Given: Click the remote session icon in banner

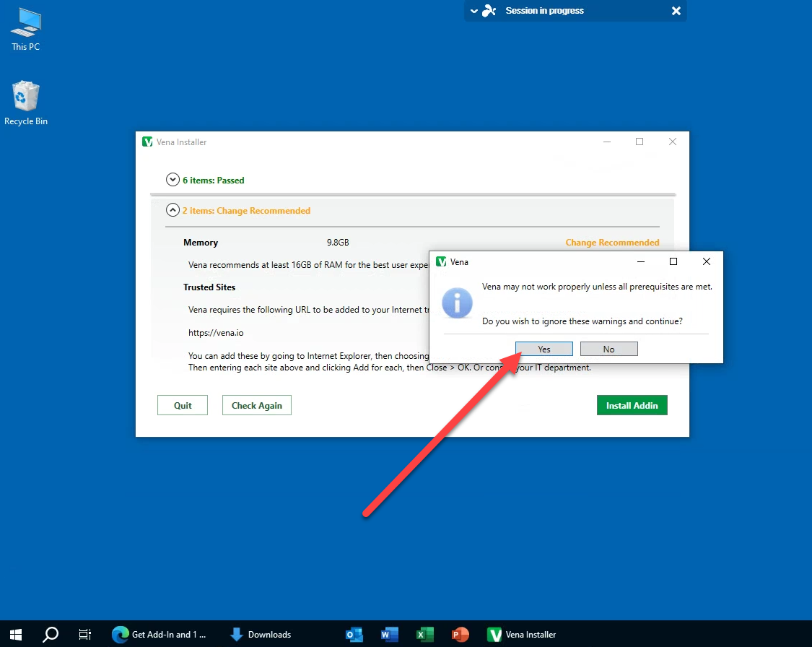Looking at the screenshot, I should click(489, 11).
